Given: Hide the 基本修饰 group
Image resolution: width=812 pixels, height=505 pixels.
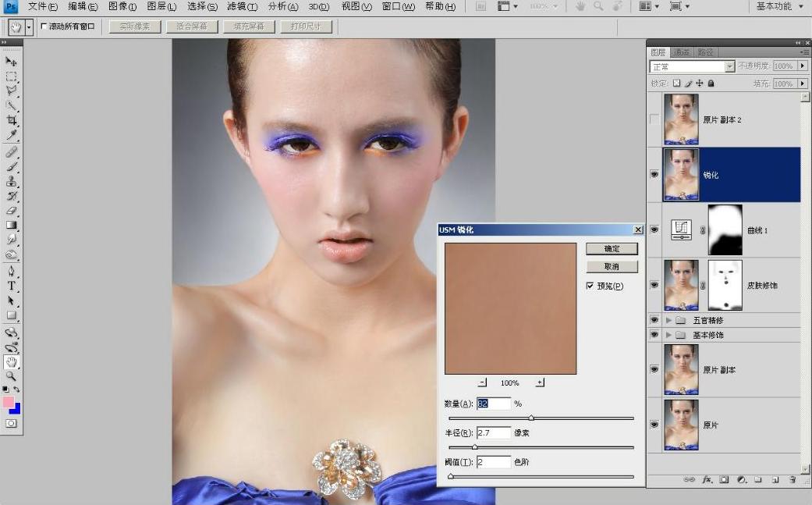Looking at the screenshot, I should tap(654, 335).
